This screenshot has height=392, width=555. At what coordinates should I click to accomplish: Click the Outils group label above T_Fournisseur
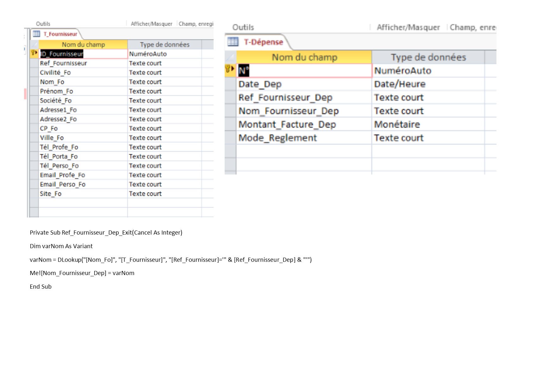click(x=43, y=24)
